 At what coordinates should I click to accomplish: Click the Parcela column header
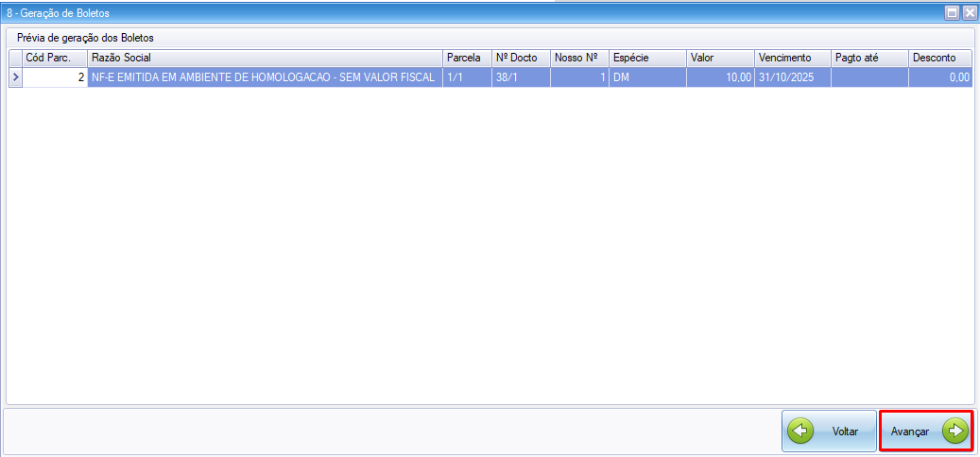(466, 59)
